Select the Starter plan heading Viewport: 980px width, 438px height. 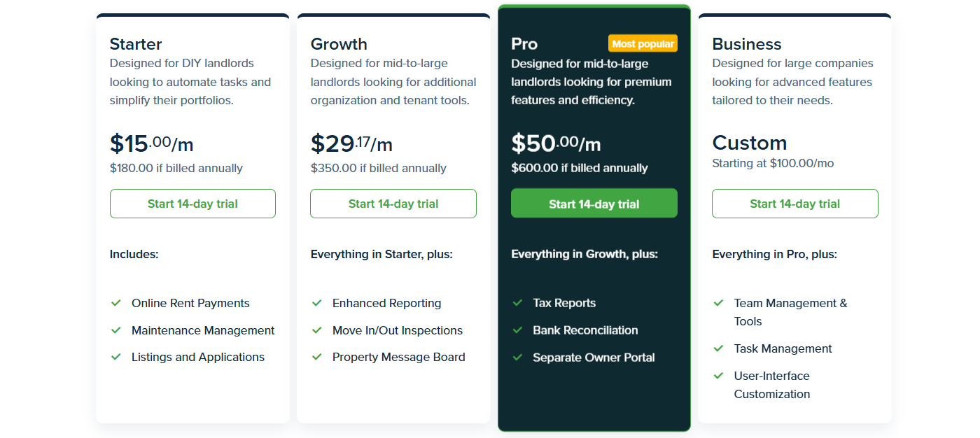(136, 44)
